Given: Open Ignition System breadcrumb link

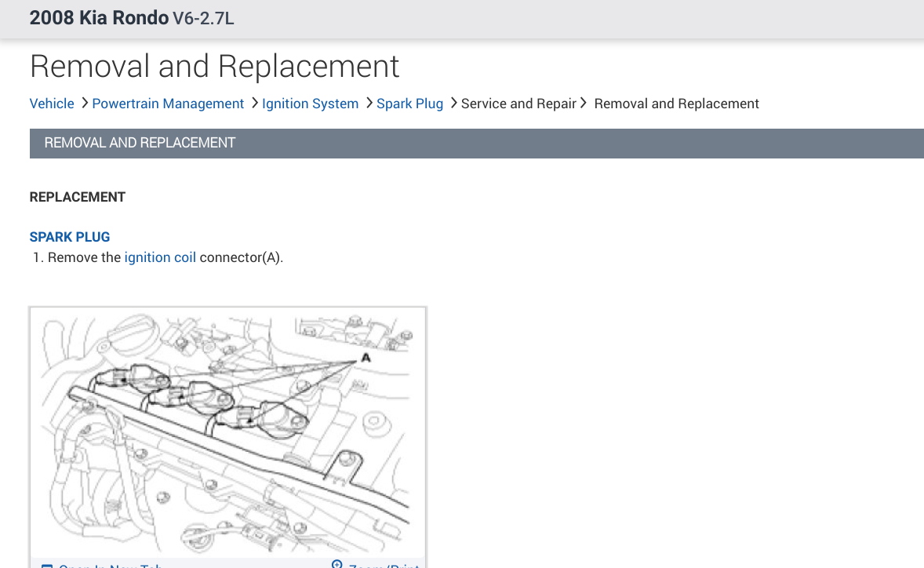Looking at the screenshot, I should click(310, 104).
